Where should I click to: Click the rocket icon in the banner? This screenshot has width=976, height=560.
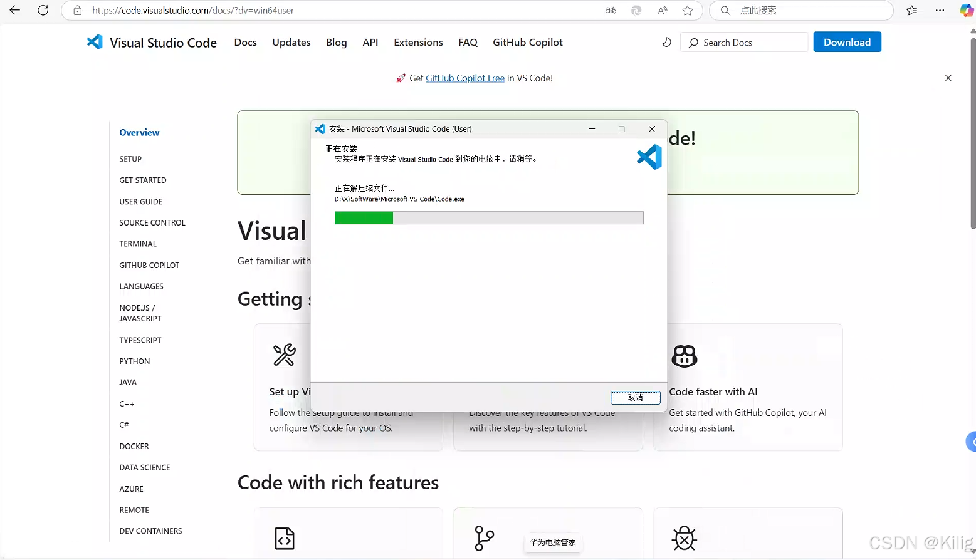pyautogui.click(x=401, y=78)
